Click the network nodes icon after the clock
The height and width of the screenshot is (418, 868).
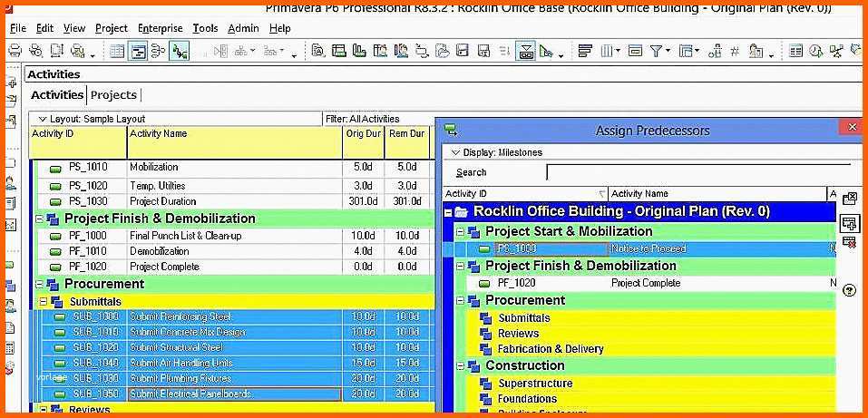tap(836, 51)
